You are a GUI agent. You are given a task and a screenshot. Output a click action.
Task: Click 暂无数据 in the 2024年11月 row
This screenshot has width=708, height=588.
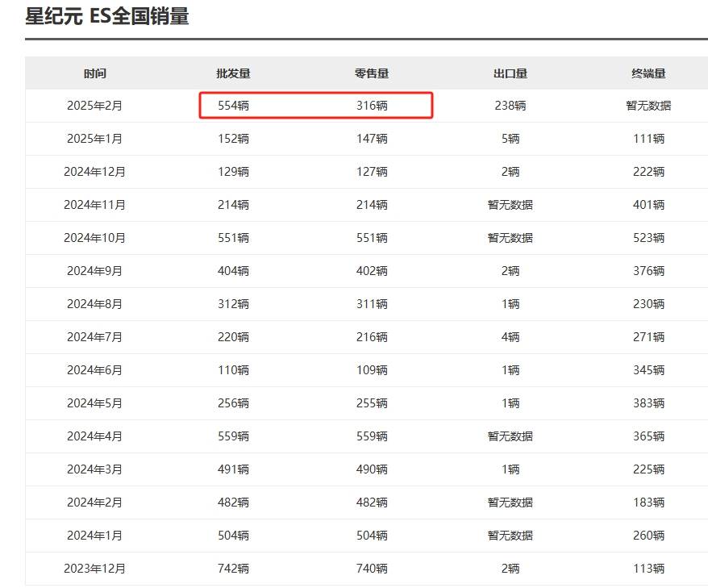coord(510,205)
